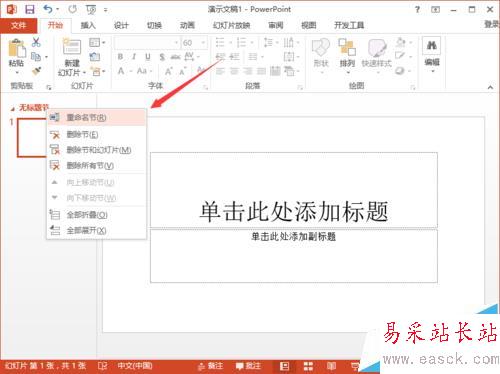500x374 pixels.
Task: Switch to Reading view icon
Action: pyautogui.click(x=331, y=366)
